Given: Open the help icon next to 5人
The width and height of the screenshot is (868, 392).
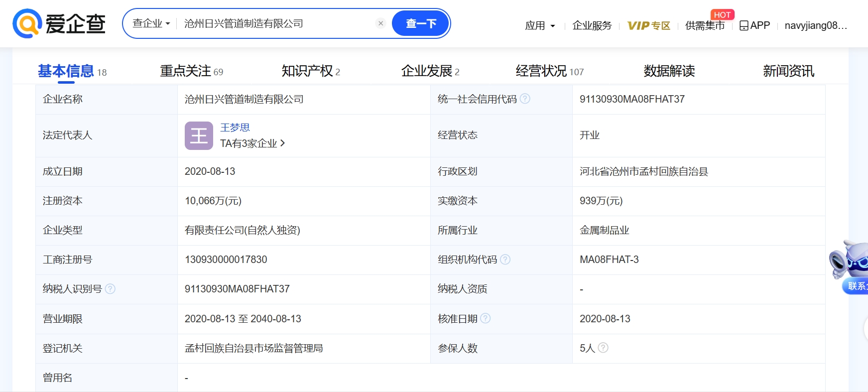Looking at the screenshot, I should point(603,347).
